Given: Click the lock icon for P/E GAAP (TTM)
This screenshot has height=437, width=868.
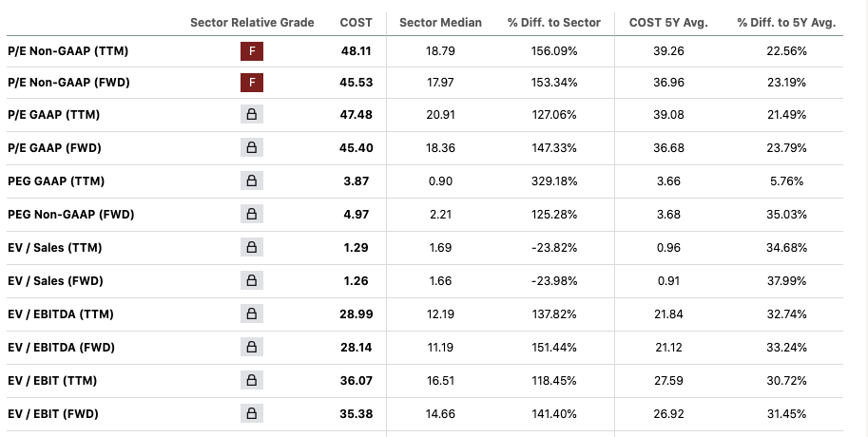Looking at the screenshot, I should [x=252, y=115].
